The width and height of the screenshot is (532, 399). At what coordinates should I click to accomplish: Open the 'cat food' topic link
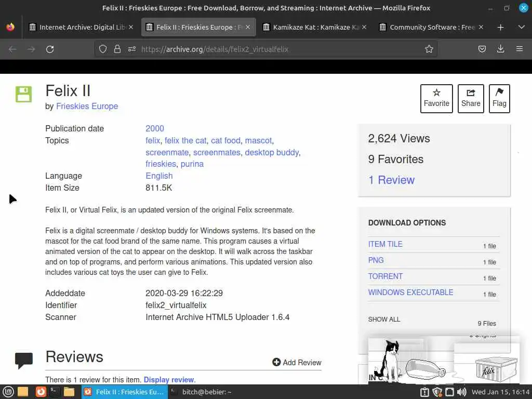[225, 140]
